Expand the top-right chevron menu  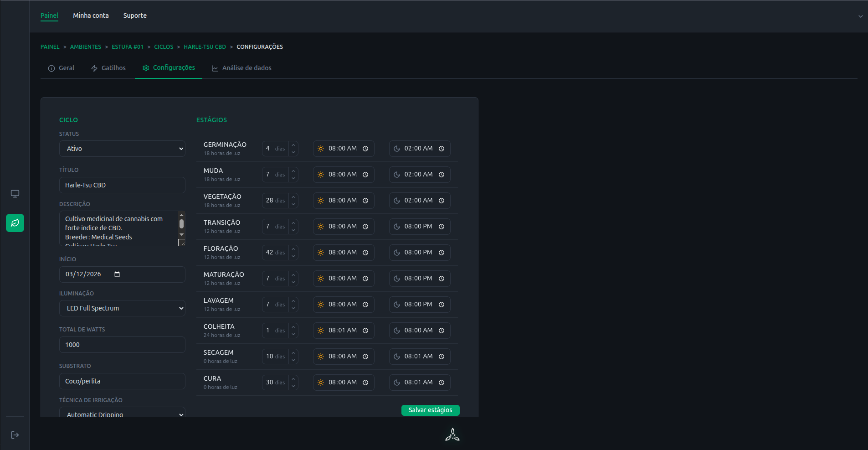(x=861, y=16)
